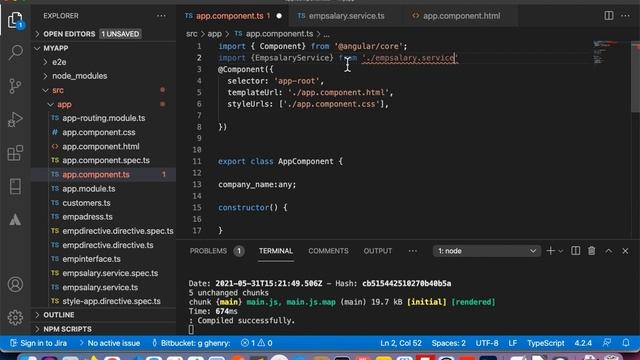Maximize the terminal panel size

click(x=609, y=251)
